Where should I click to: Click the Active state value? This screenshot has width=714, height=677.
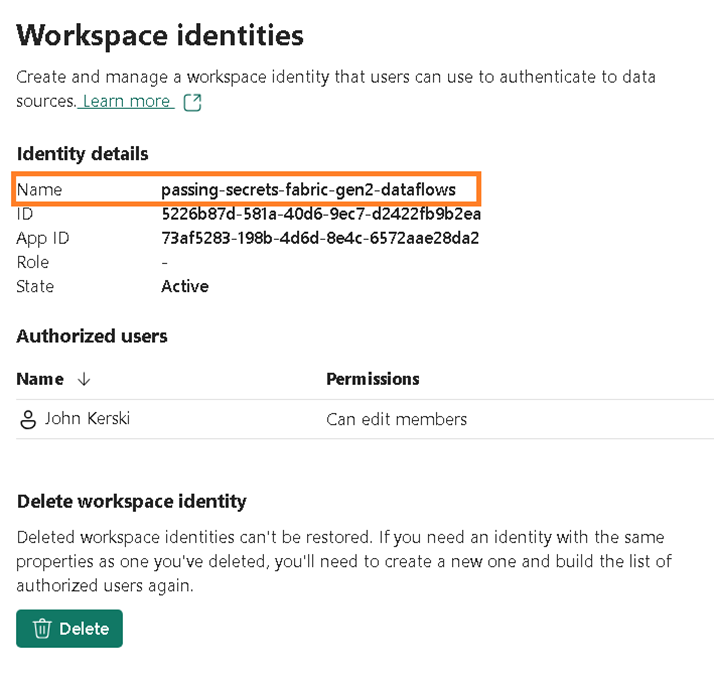pos(185,286)
